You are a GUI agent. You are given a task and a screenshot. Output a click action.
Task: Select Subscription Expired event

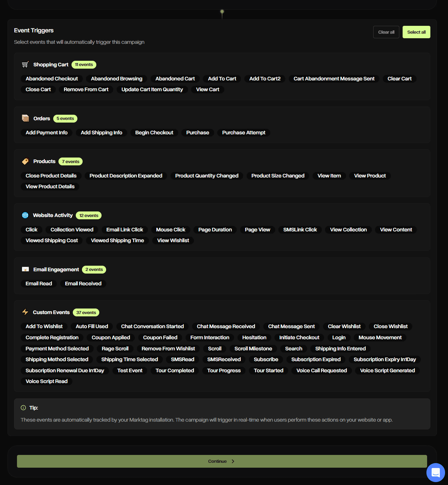click(316, 360)
